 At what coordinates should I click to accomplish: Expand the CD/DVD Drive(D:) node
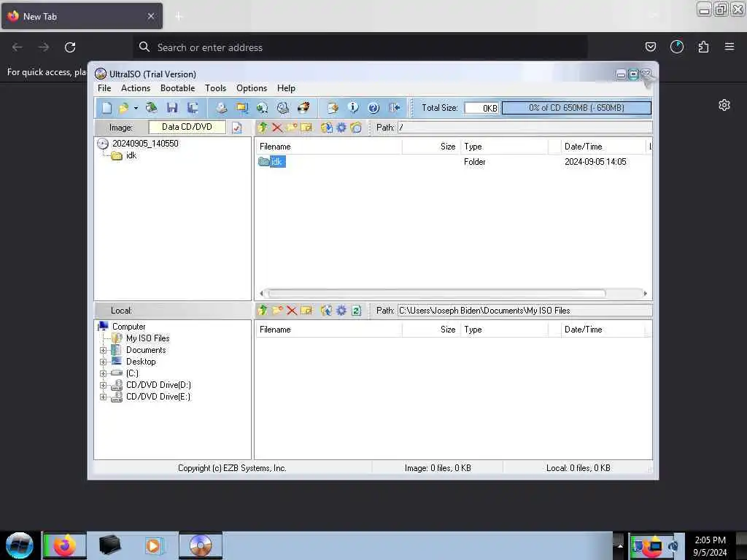tap(103, 385)
